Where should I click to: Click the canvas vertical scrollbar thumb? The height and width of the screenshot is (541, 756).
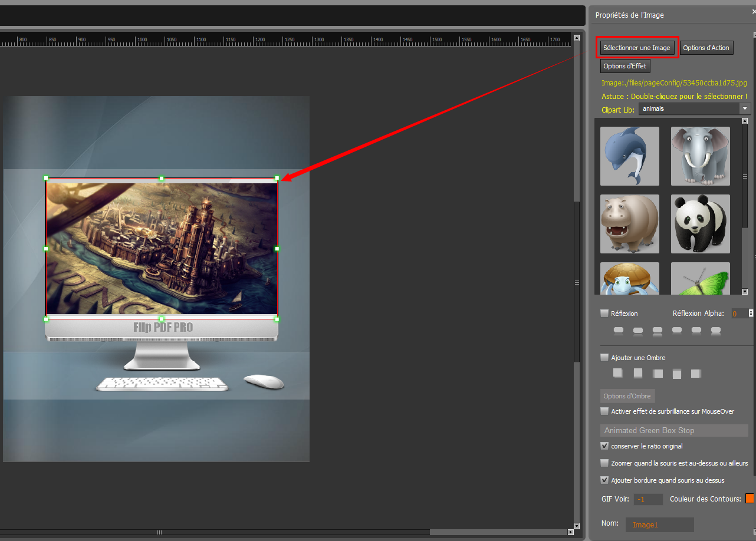pos(577,283)
